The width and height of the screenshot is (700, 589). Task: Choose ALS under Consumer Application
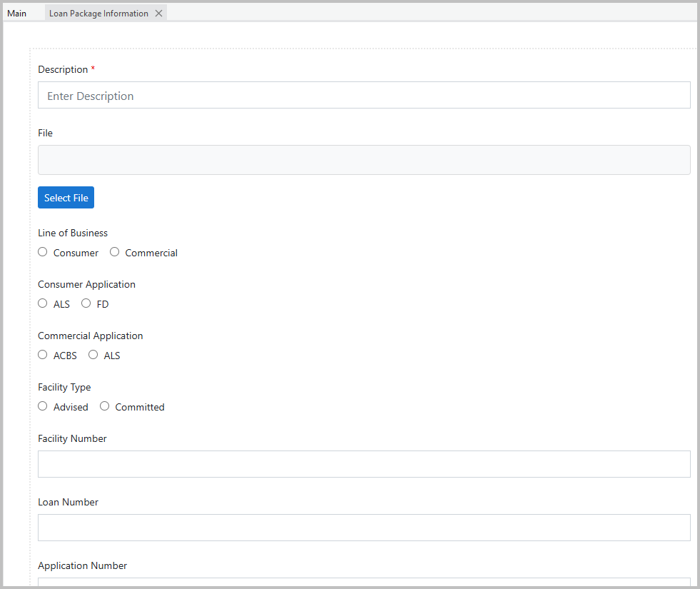pyautogui.click(x=43, y=303)
